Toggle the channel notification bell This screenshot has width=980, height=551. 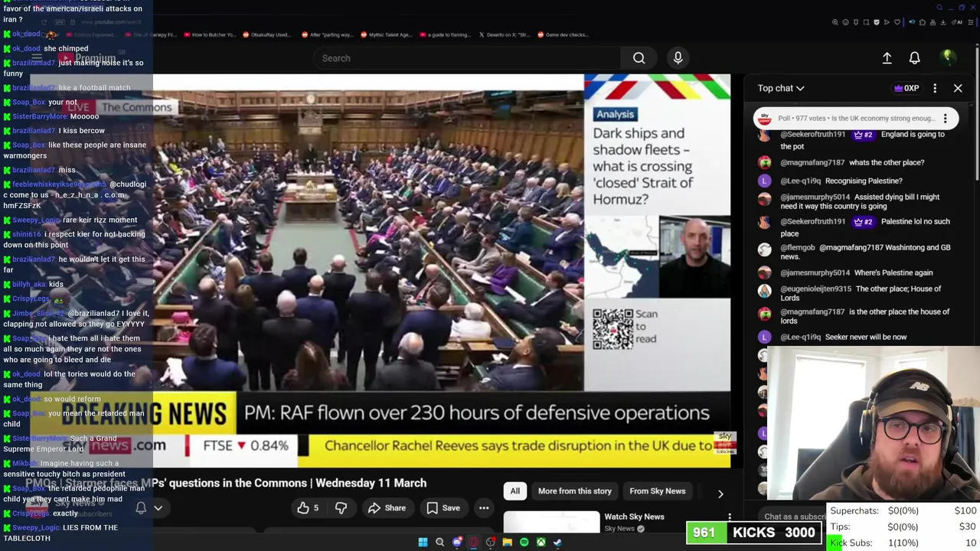(x=141, y=508)
